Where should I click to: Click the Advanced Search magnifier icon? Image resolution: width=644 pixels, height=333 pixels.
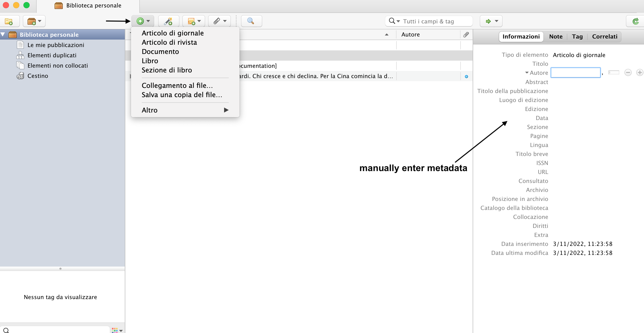(251, 21)
